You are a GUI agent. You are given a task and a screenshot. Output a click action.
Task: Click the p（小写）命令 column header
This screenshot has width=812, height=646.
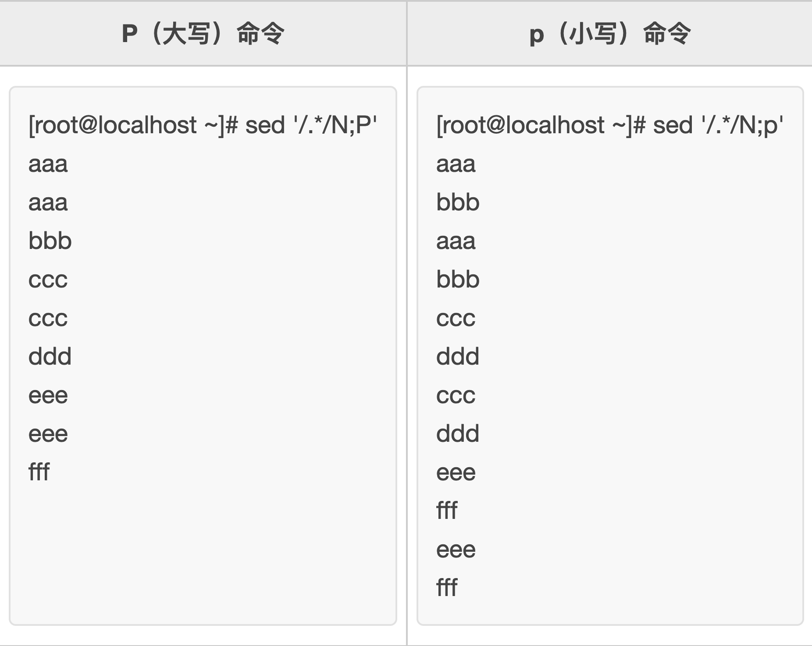click(610, 33)
